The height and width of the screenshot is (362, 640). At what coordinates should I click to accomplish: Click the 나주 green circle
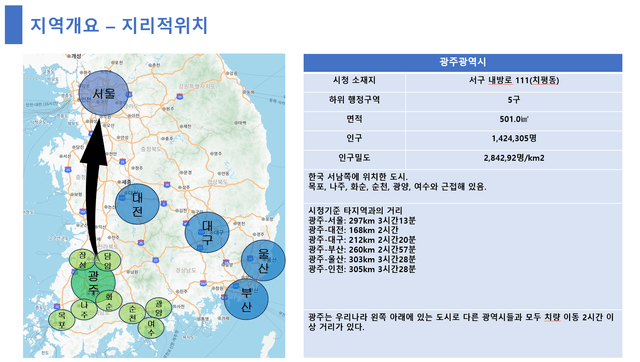pos(84,309)
